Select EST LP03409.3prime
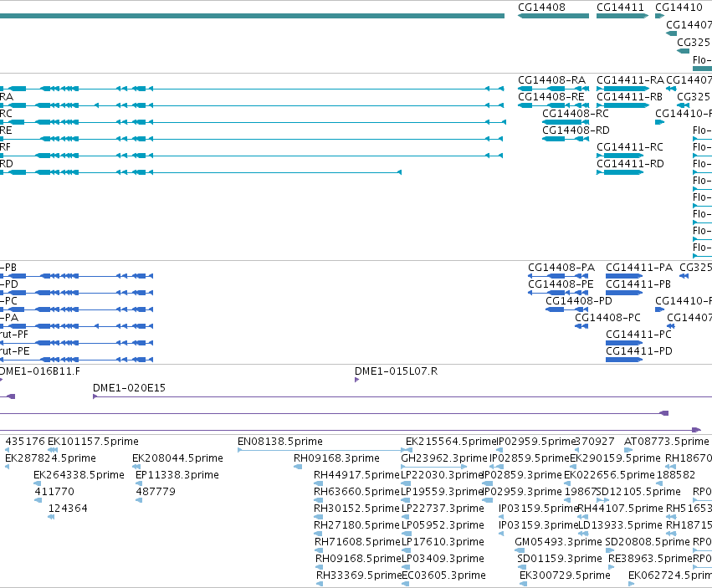 [x=406, y=568]
